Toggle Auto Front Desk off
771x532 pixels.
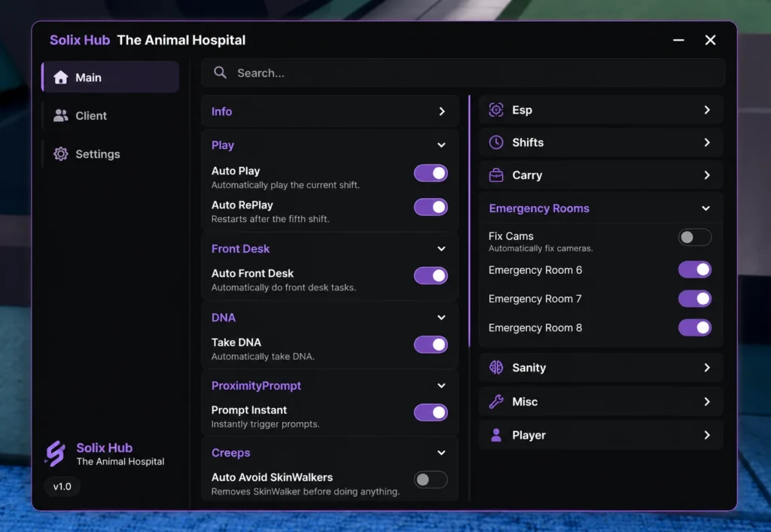[x=431, y=275]
